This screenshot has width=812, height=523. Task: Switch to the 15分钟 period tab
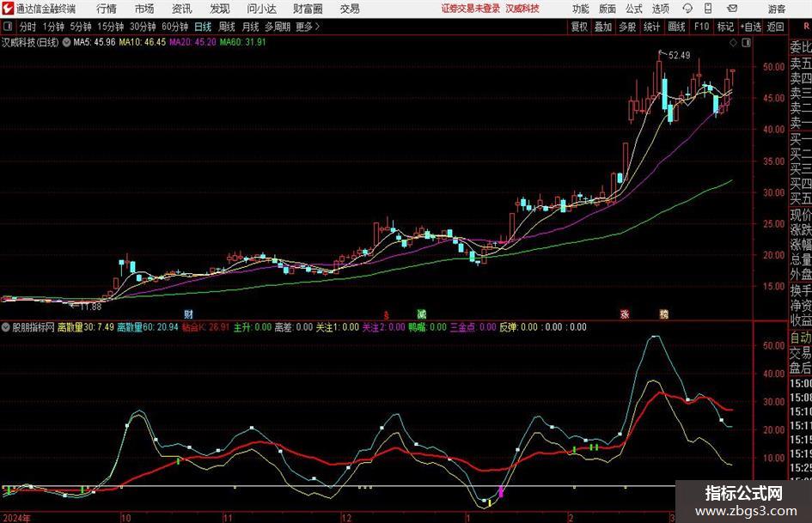pyautogui.click(x=110, y=27)
